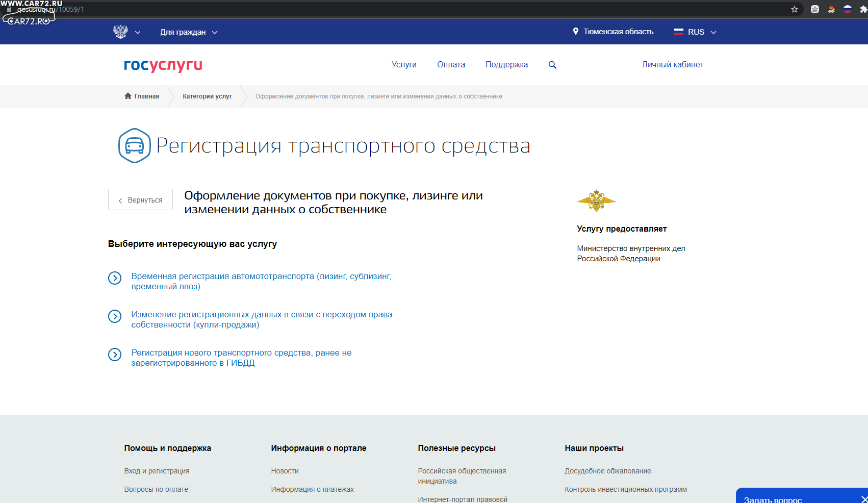The image size is (868, 503).
Task: Open Новости footer link
Action: click(285, 471)
